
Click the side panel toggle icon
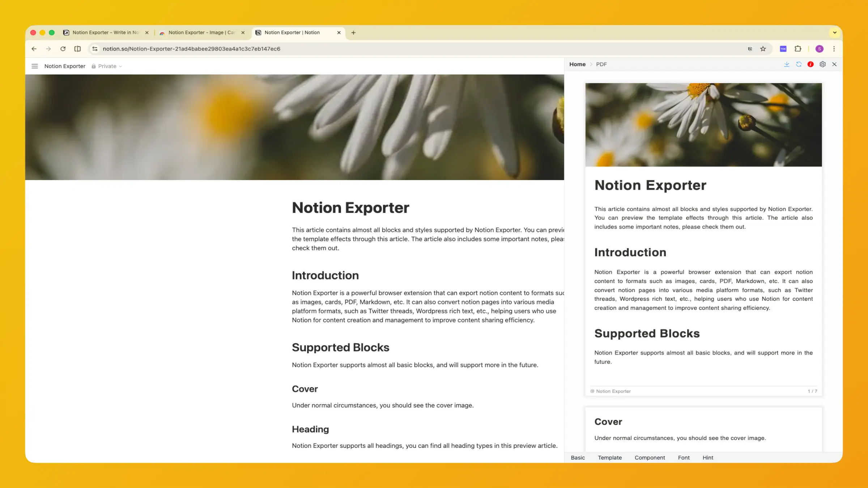coord(77,49)
